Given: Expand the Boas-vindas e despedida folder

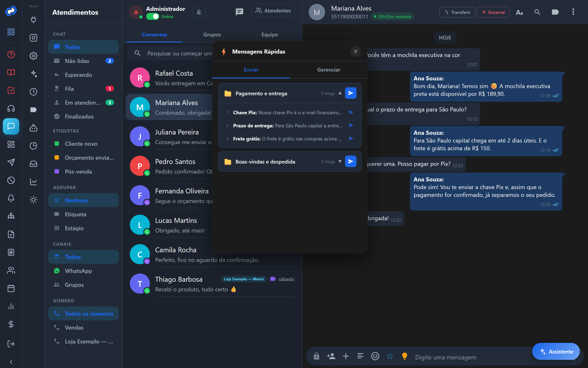Looking at the screenshot, I should (340, 161).
